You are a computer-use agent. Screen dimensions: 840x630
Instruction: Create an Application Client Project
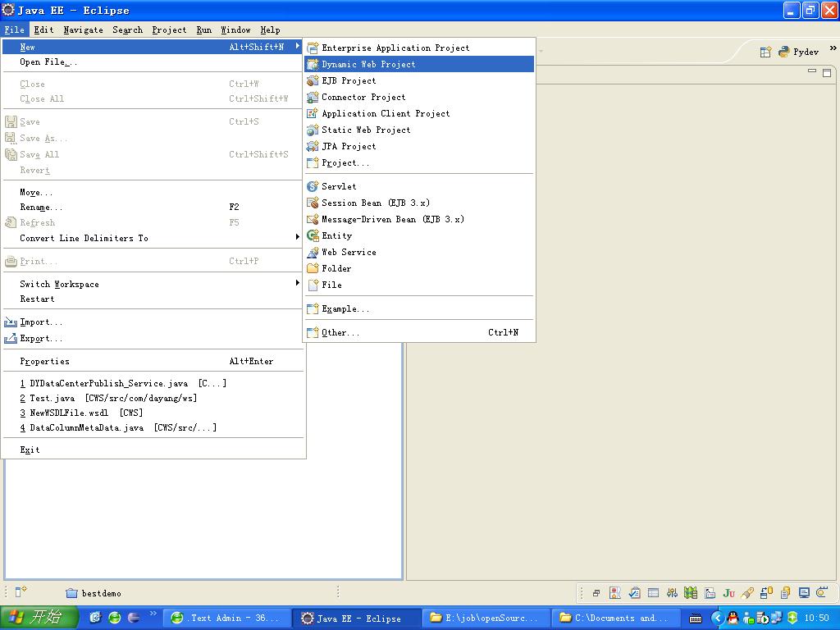419,113
